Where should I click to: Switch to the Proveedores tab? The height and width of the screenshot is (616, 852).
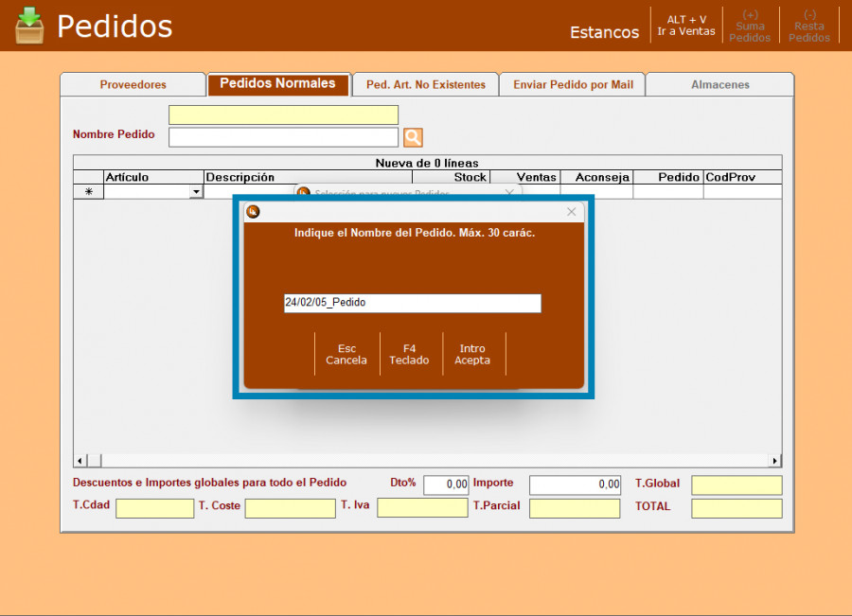133,84
